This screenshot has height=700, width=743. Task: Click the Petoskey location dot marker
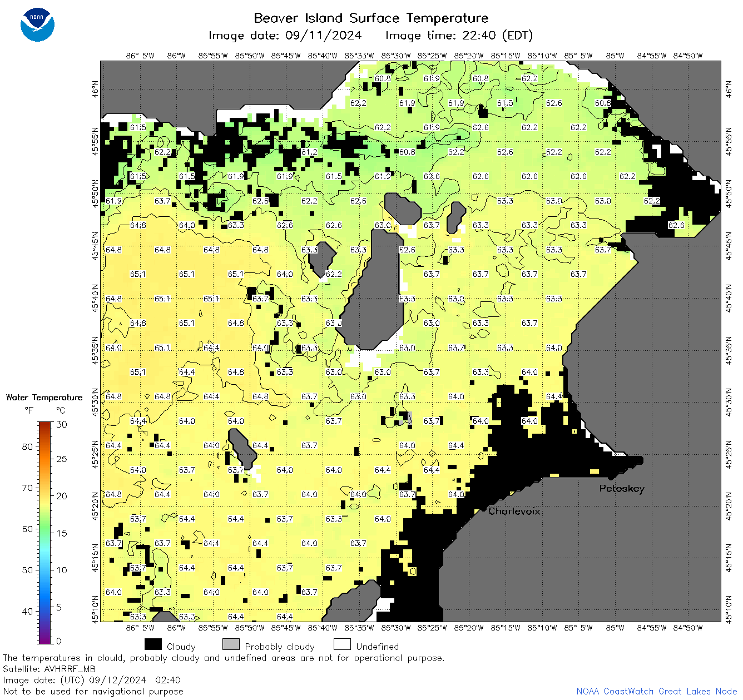[611, 478]
